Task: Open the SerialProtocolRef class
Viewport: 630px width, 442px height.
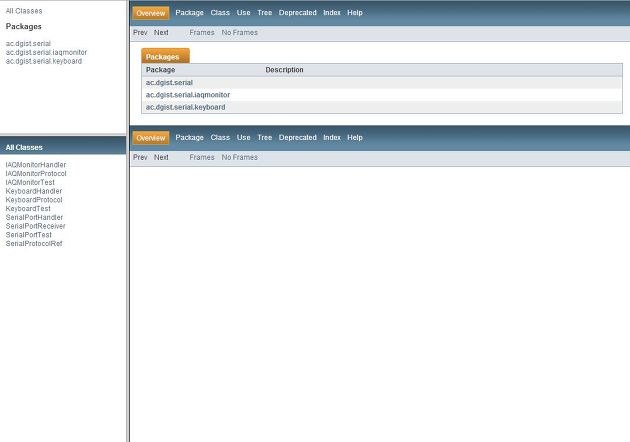Action: pos(34,244)
